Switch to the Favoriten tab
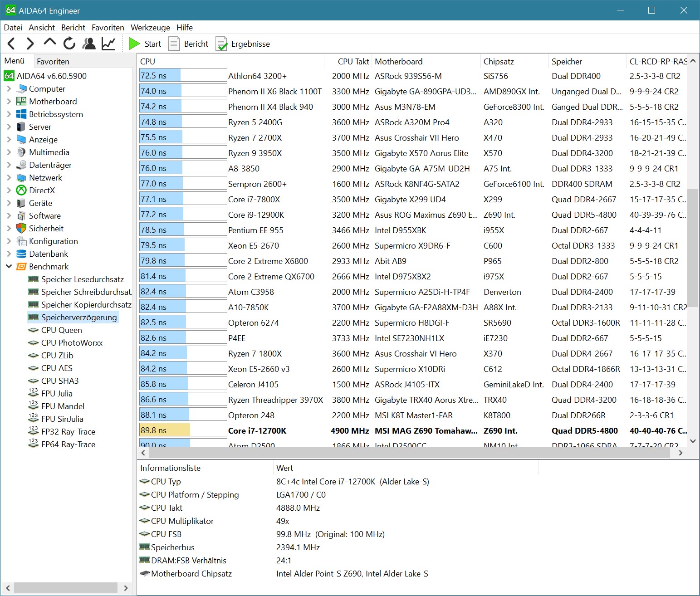Screen dimensions: 700x596 pos(53,61)
